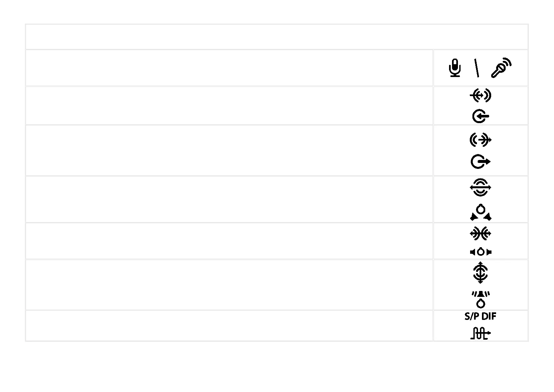Click the S/P DIF label
The height and width of the screenshot is (392, 554).
(480, 316)
